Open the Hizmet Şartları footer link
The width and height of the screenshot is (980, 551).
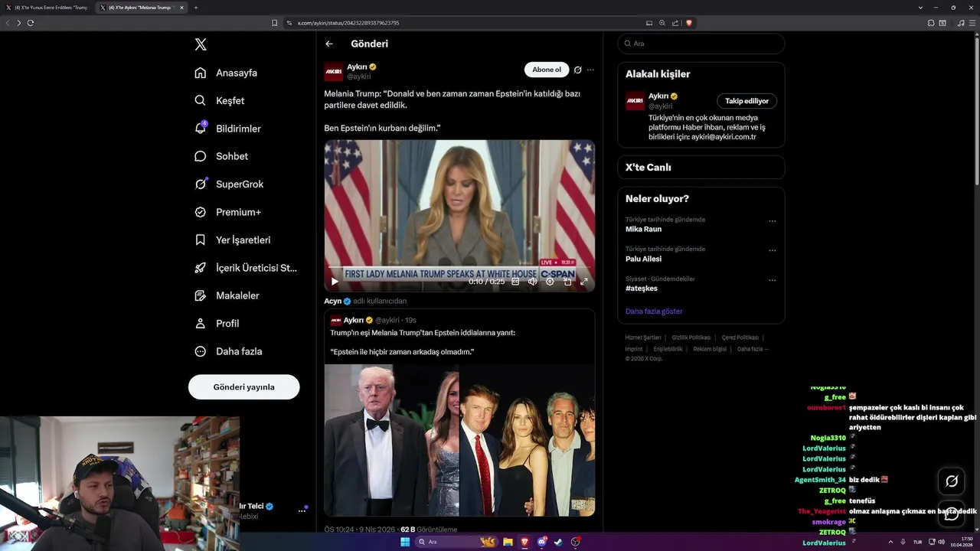643,337
